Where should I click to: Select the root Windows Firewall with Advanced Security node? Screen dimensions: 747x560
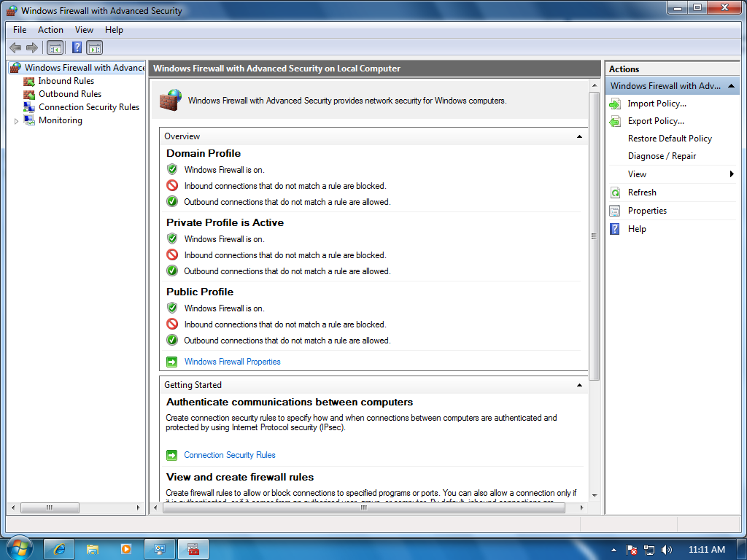click(85, 68)
